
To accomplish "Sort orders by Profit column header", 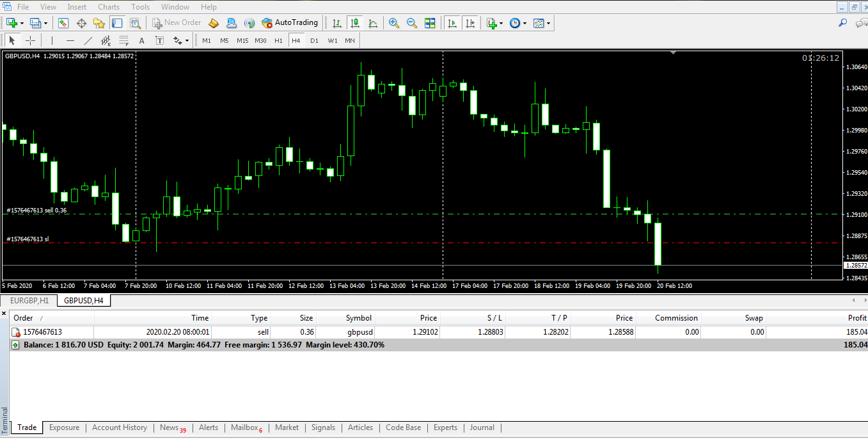I will pos(857,318).
